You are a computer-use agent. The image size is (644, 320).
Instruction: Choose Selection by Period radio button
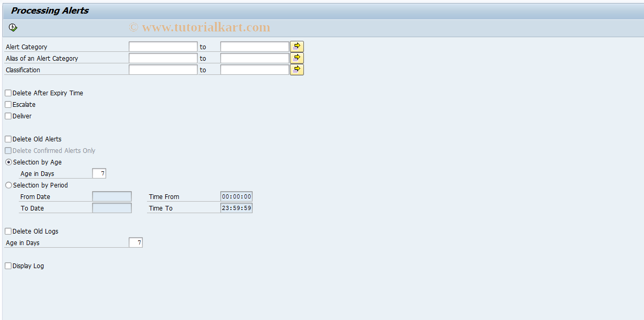8,185
